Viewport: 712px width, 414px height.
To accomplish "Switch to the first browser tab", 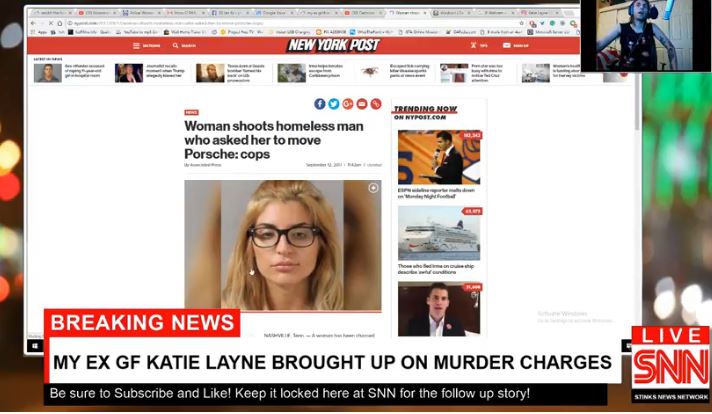I will click(x=52, y=13).
